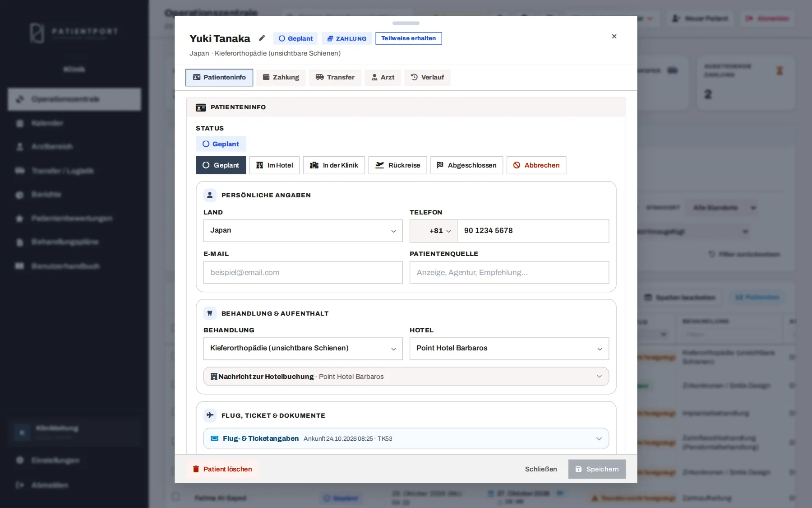Open the +81 phone country code selector
Screen dimensions: 812x508
coord(434,231)
